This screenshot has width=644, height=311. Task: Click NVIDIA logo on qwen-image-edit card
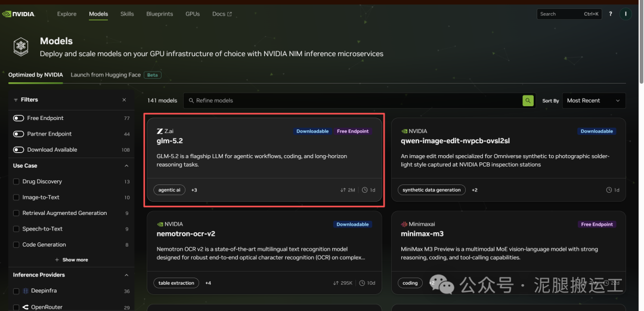pos(404,131)
